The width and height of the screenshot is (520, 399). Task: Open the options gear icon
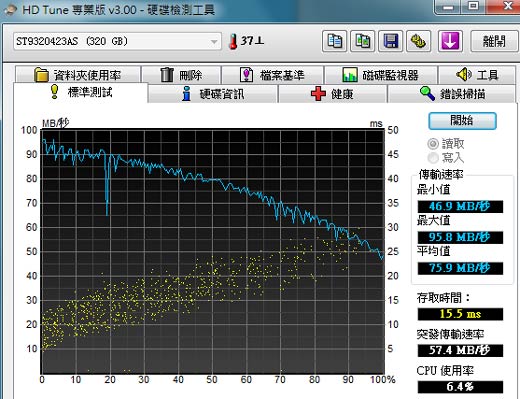click(418, 41)
